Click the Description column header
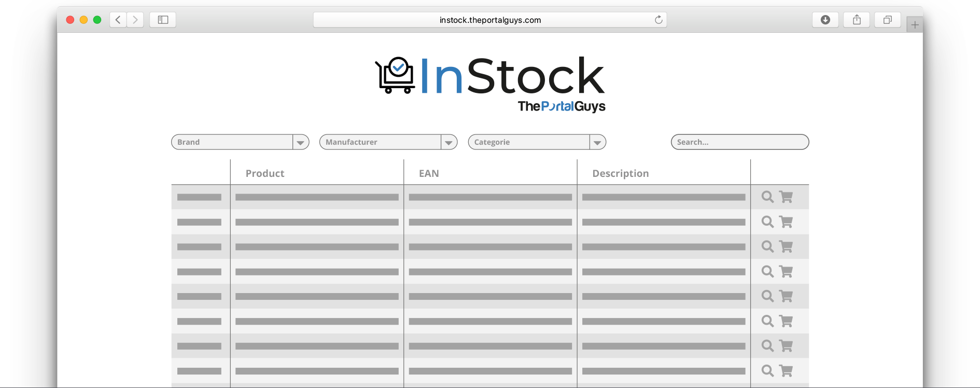Screen dimensions: 980x388 (621, 173)
